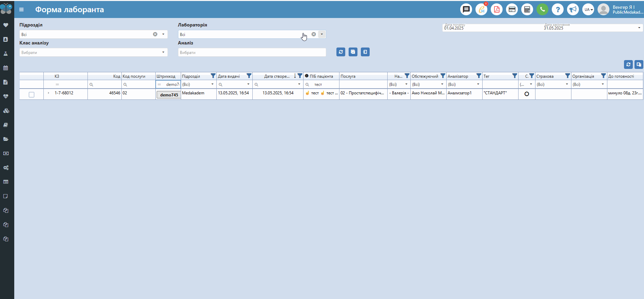
Task: Open filter on Обстежуючий column header
Action: (x=443, y=76)
